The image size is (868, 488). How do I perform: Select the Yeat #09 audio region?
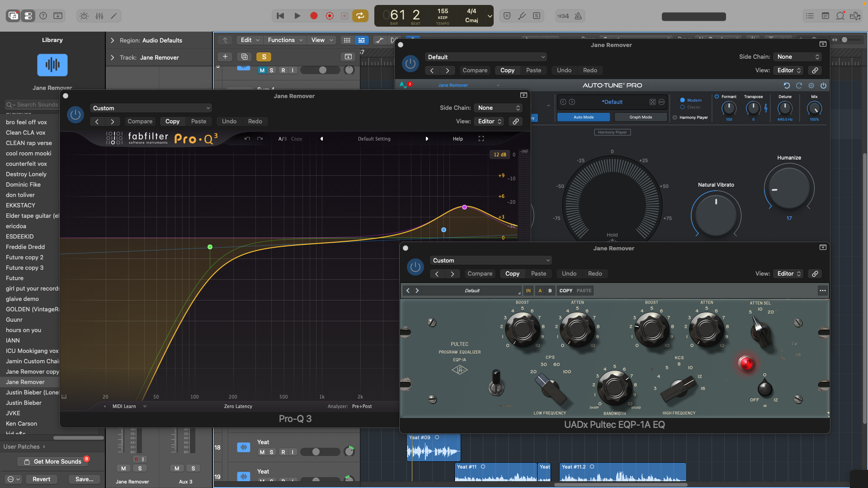[x=434, y=447]
